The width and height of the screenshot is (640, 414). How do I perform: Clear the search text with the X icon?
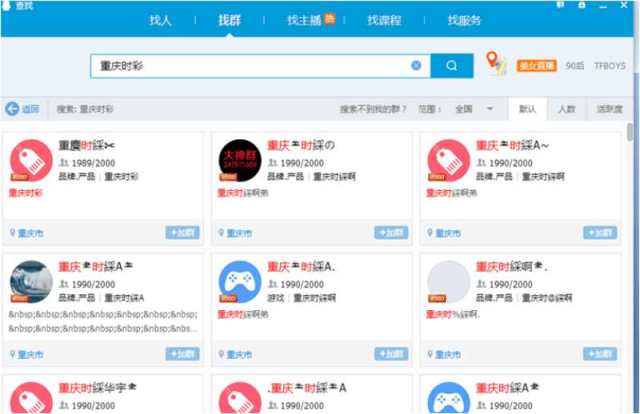point(416,65)
